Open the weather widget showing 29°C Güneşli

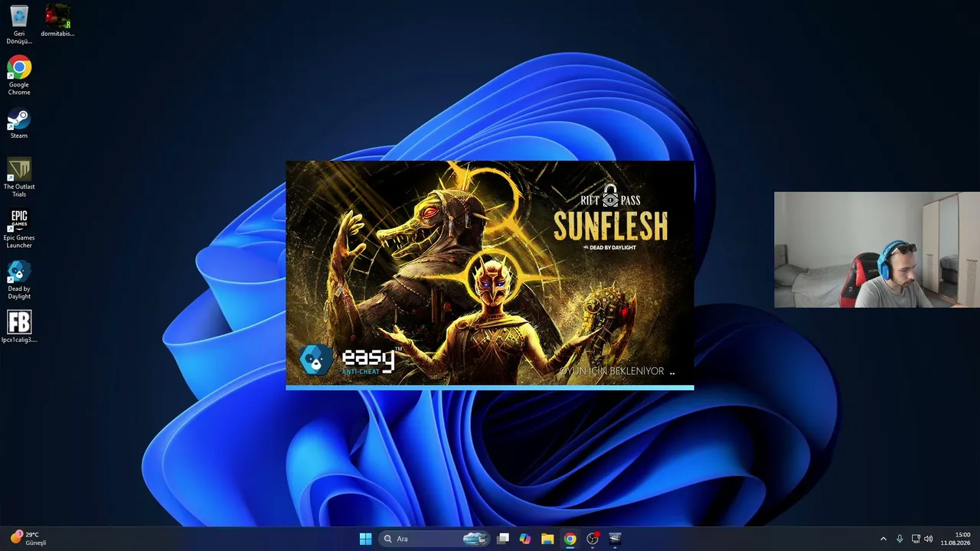(x=28, y=539)
